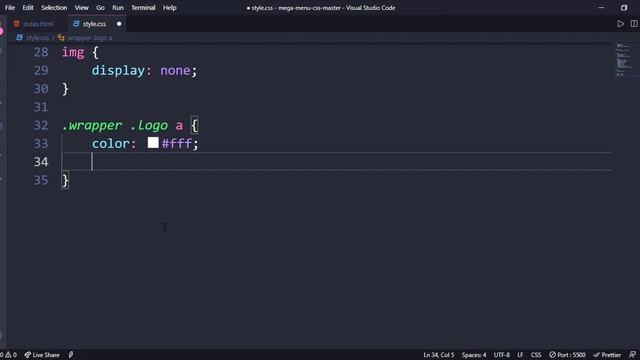Click the feedback icon in status bar corner
640x360 pixels.
(632, 355)
